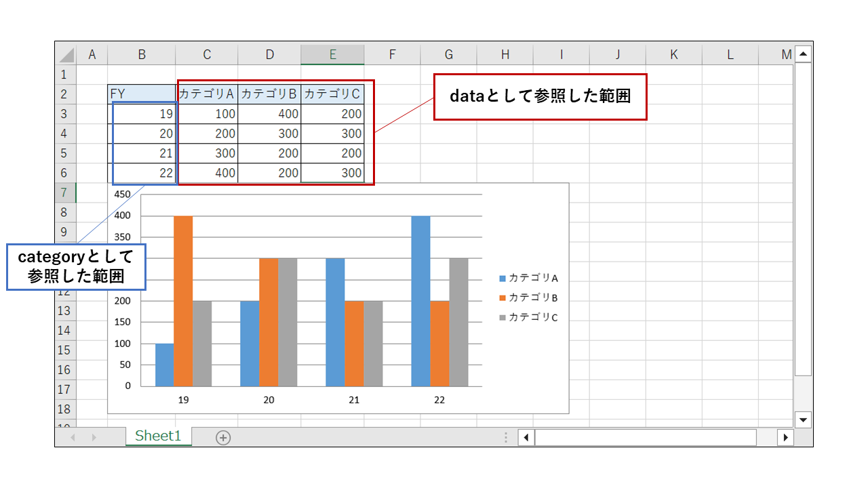
Task: Click the vertical scrollbar up arrow
Action: [x=802, y=54]
